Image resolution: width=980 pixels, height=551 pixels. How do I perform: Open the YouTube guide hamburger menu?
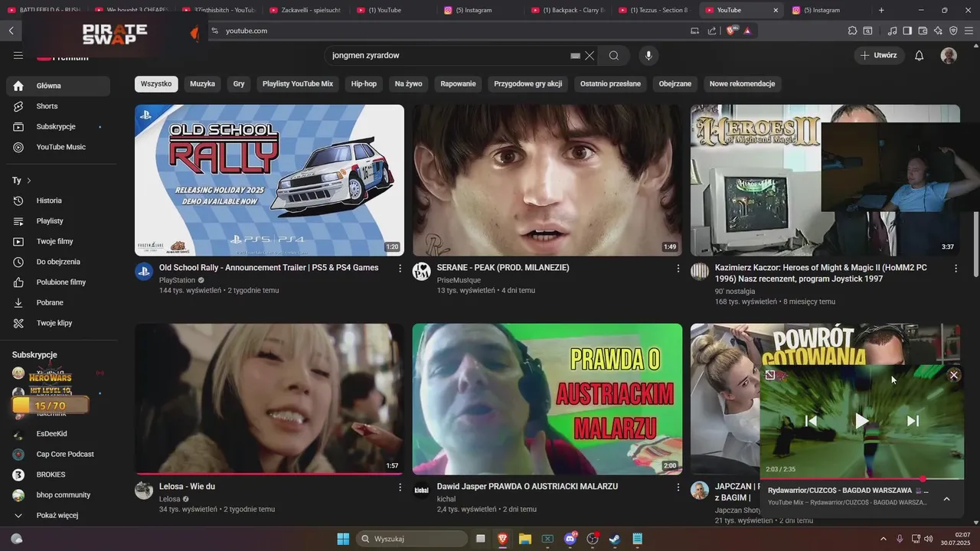click(x=18, y=55)
